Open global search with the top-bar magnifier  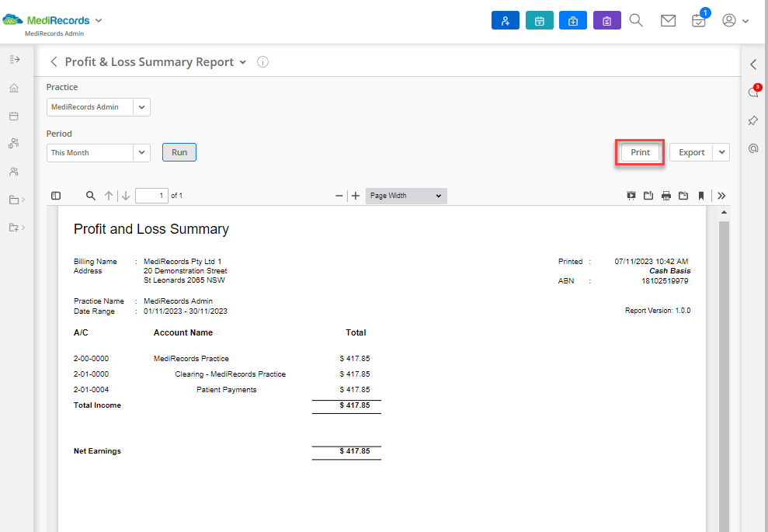point(636,20)
